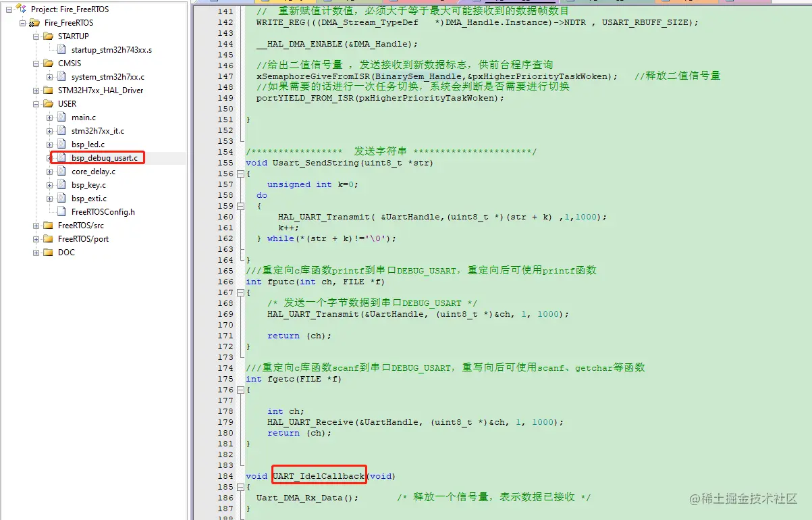Expand includes under bsp_key.c
Image resolution: width=812 pixels, height=520 pixels.
pyautogui.click(x=50, y=184)
